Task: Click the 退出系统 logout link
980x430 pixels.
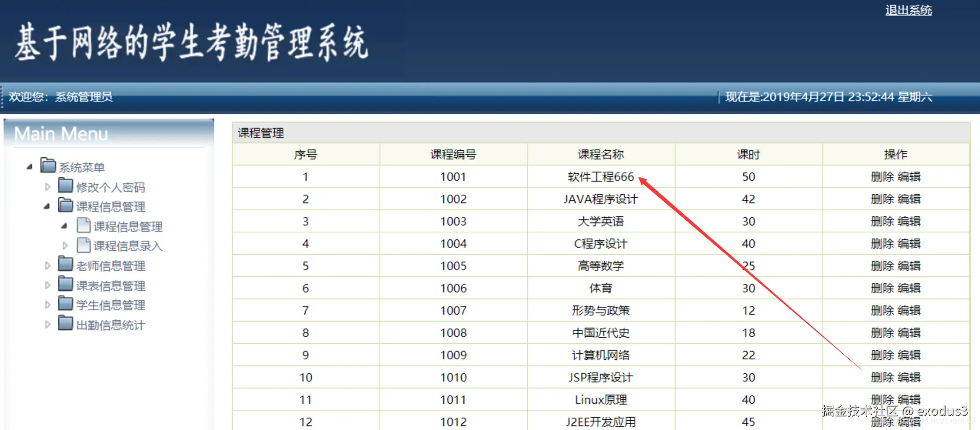Action: 908,10
